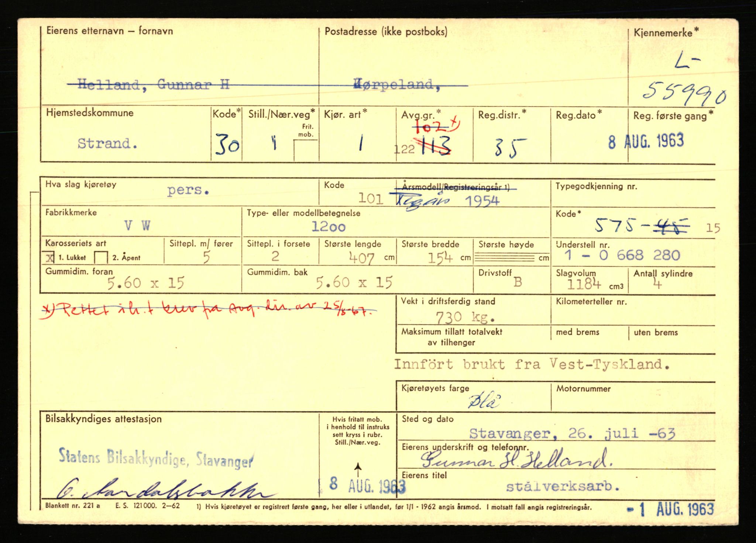Click the 'Kilometerteller nr.' field label
756x543 pixels.
(x=591, y=301)
